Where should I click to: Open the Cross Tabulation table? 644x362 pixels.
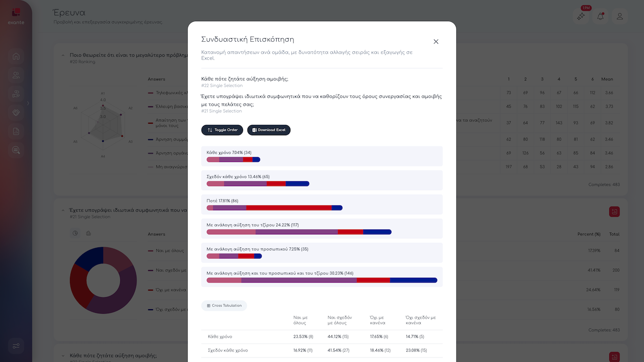224,305
